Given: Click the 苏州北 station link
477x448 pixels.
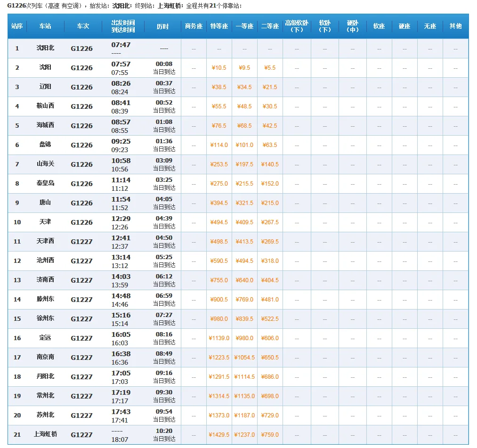Looking at the screenshot, I should click(46, 415).
